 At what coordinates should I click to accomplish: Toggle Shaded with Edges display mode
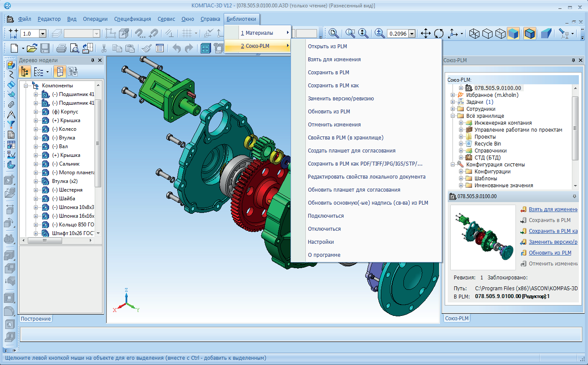click(529, 33)
